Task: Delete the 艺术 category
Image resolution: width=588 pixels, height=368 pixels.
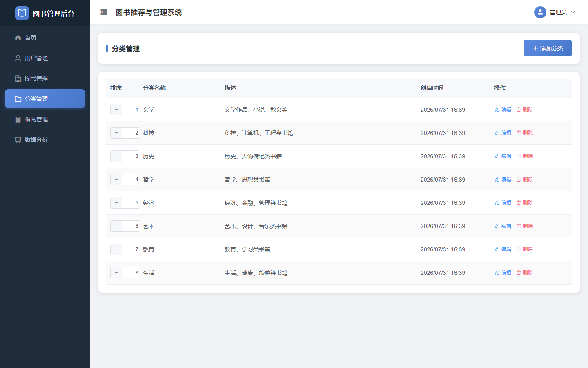Action: [x=525, y=226]
